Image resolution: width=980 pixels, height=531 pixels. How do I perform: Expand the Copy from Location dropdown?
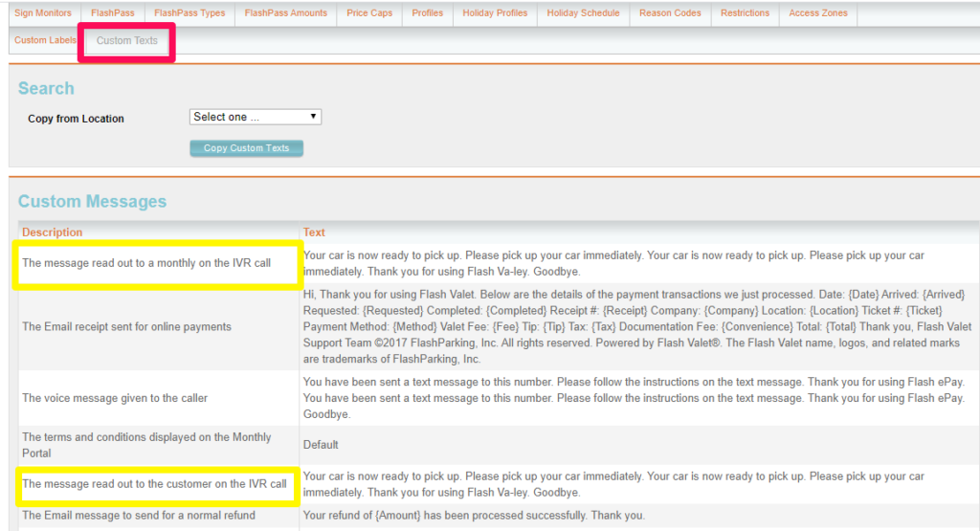pos(256,117)
